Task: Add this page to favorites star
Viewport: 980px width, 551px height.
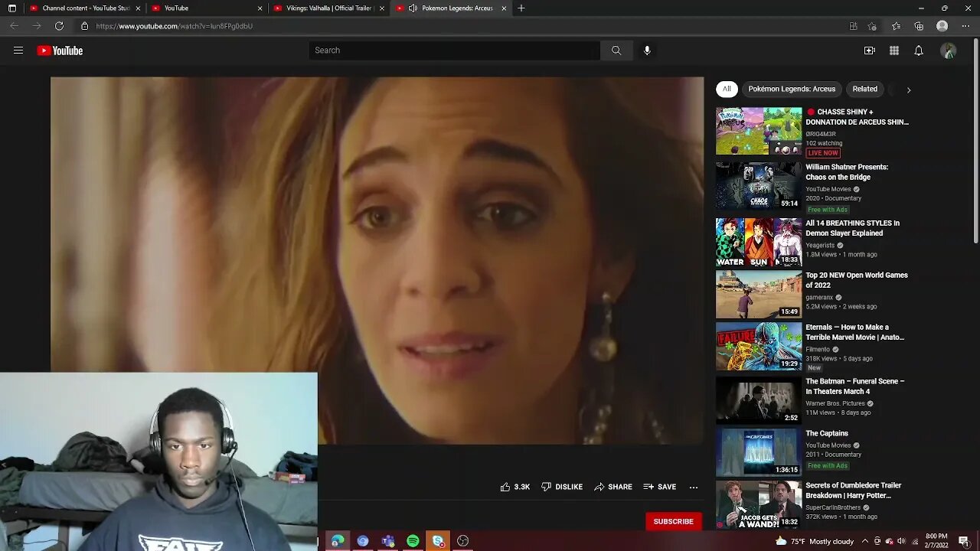Action: 872,26
